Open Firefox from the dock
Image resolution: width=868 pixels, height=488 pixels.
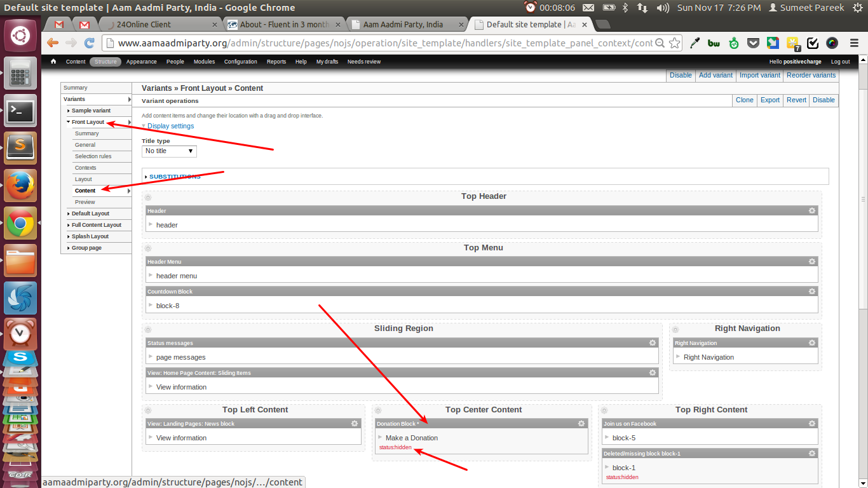[x=20, y=186]
